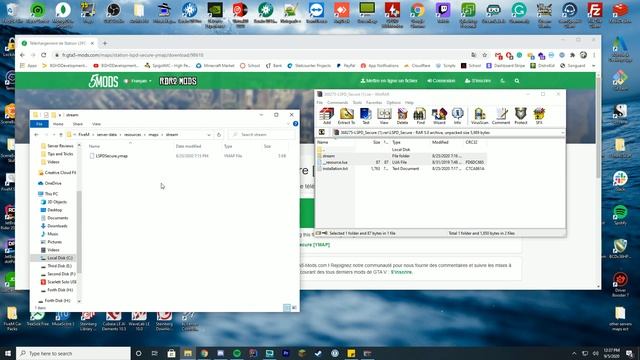Show more Chrome bookmarks chevron
Viewport: 640px width, 360px height.
(593, 65)
